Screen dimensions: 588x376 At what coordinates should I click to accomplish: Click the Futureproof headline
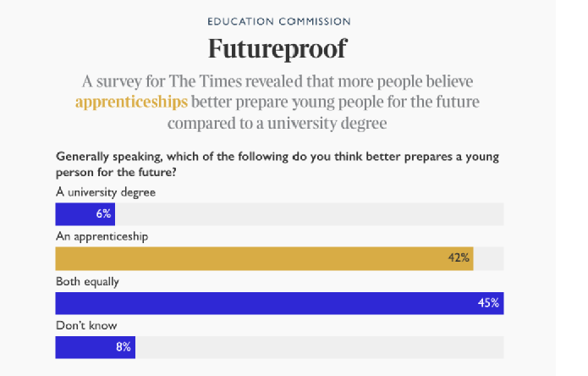coord(278,48)
